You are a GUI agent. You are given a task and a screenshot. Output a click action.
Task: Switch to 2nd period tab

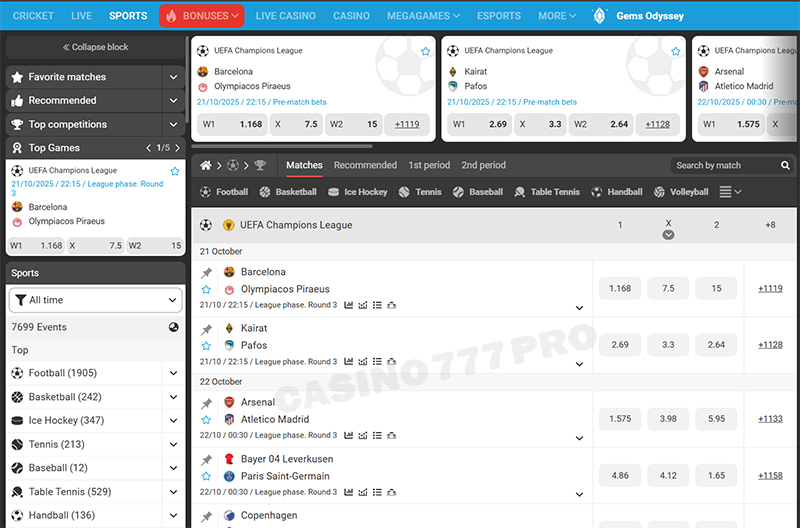484,165
